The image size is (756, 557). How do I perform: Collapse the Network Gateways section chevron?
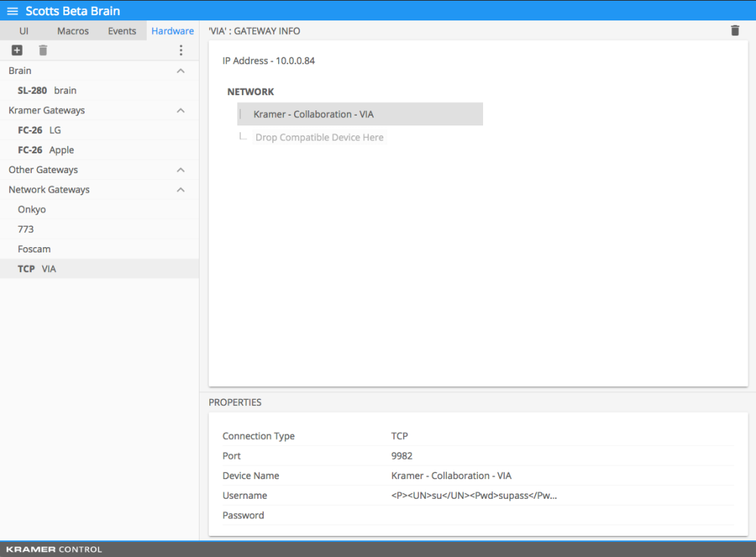click(x=181, y=190)
